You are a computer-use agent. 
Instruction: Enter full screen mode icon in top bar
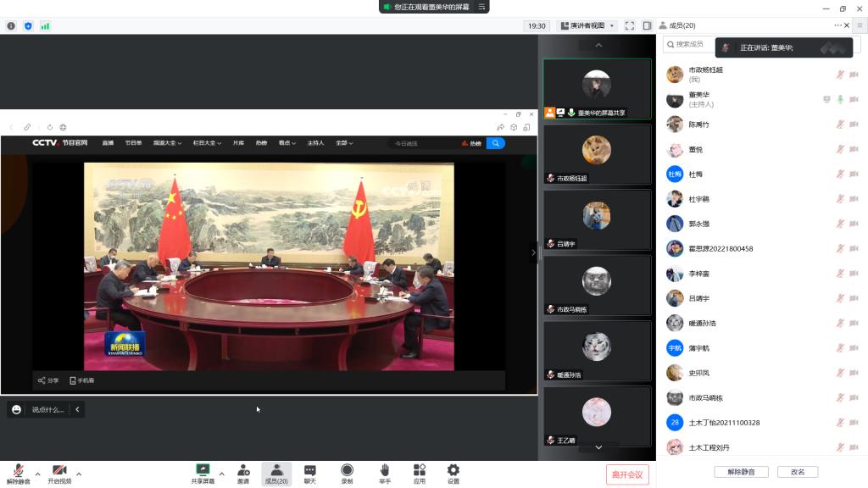point(630,25)
